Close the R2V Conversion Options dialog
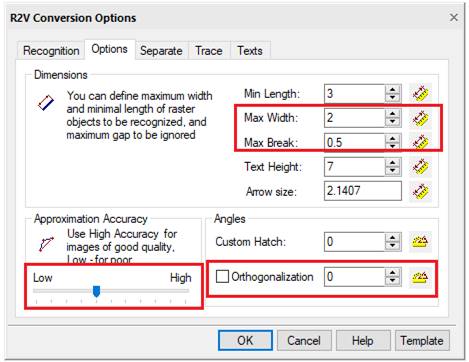The width and height of the screenshot is (469, 362). (x=454, y=17)
